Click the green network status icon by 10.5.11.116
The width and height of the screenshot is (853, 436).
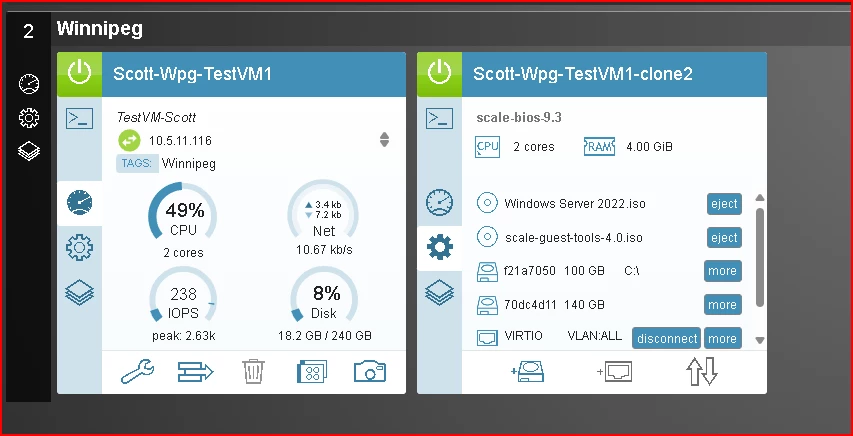click(x=129, y=141)
